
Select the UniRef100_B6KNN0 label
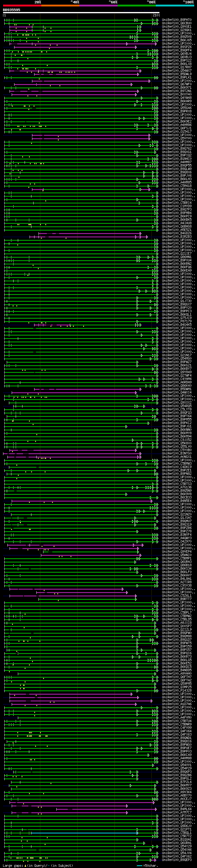(x=177, y=430)
